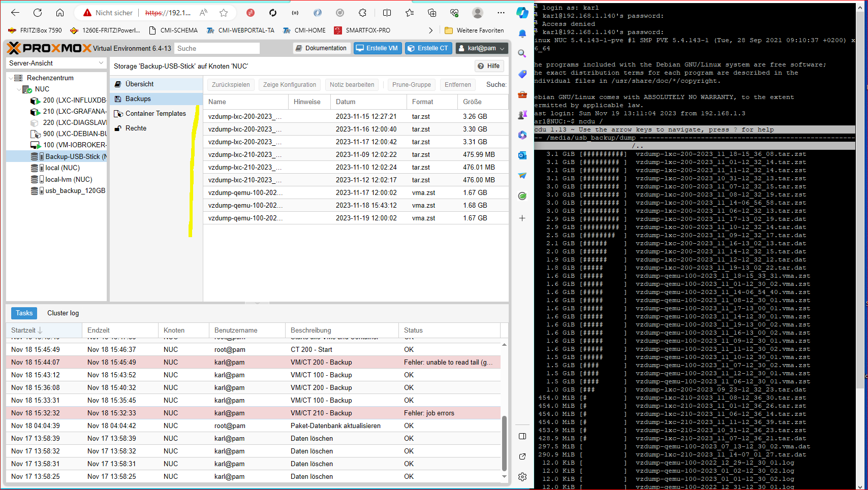
Task: Click the Dokumentation button
Action: [x=321, y=48]
